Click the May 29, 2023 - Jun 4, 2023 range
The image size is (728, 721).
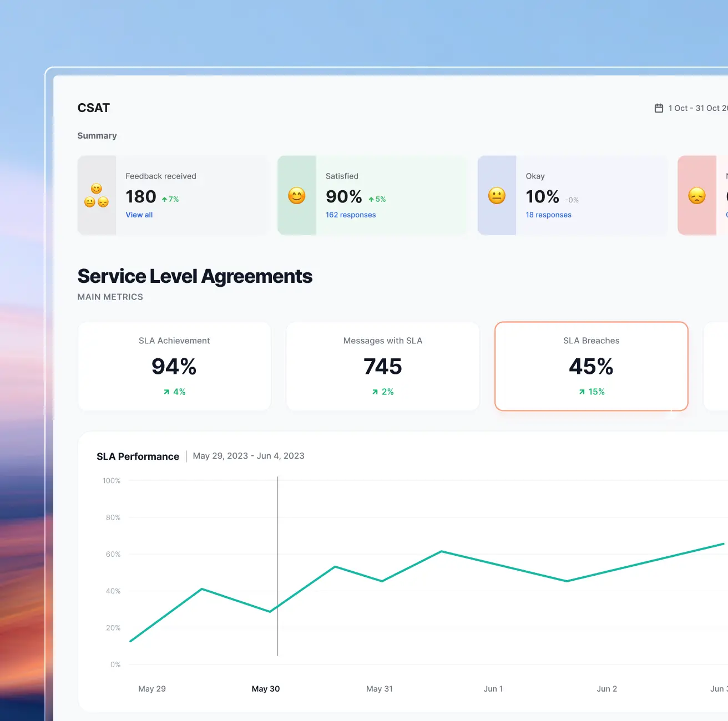pos(249,456)
